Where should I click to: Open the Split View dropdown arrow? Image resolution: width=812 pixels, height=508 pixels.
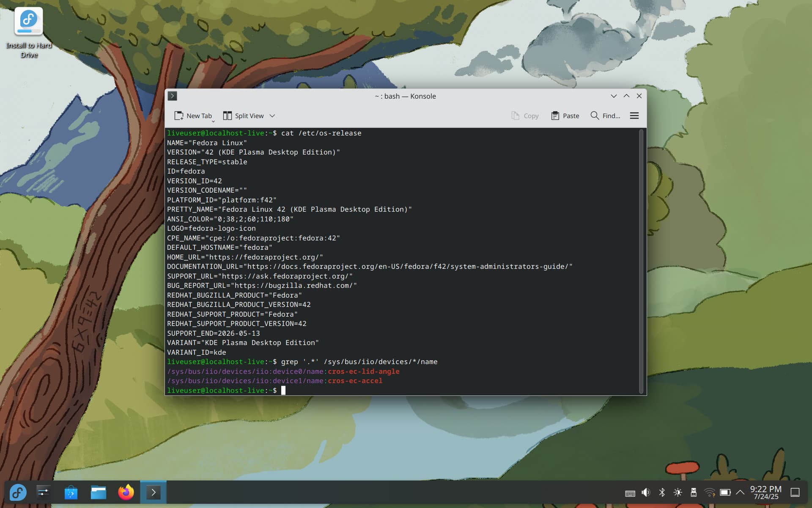pyautogui.click(x=272, y=116)
